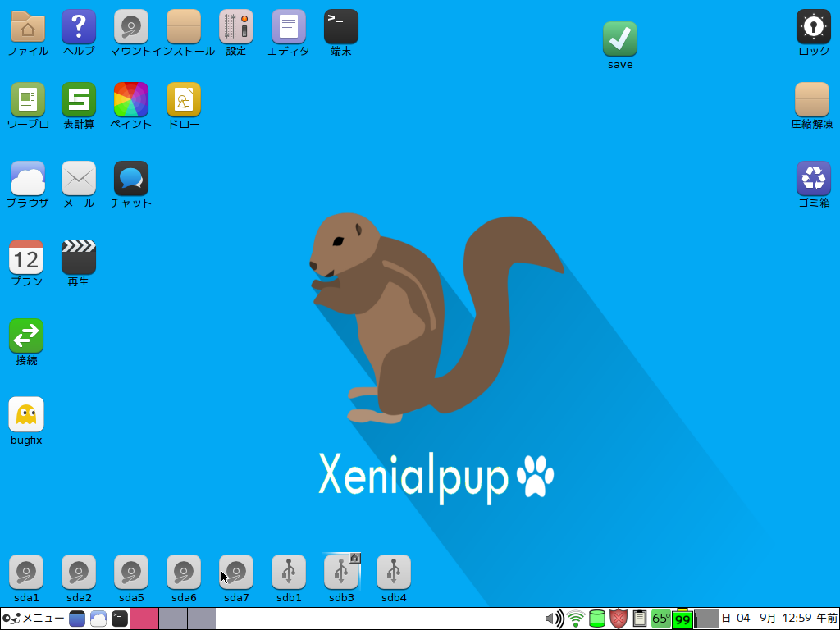Click the volume speaker tray icon
The image size is (840, 630).
point(554,619)
